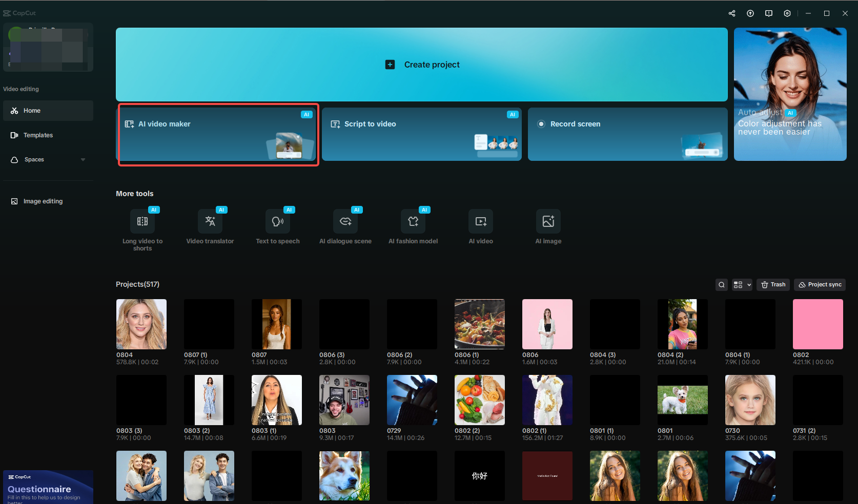
Task: Open the 0804 project thumbnail
Action: (x=141, y=324)
